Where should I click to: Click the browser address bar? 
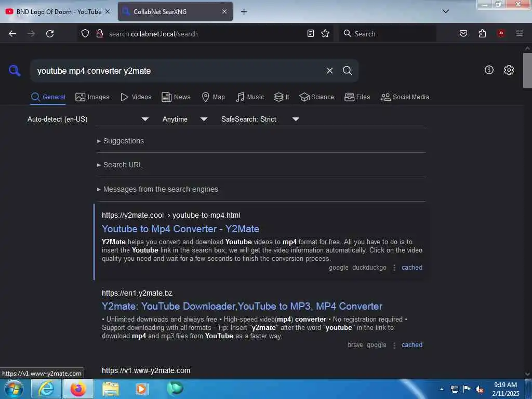(205, 34)
